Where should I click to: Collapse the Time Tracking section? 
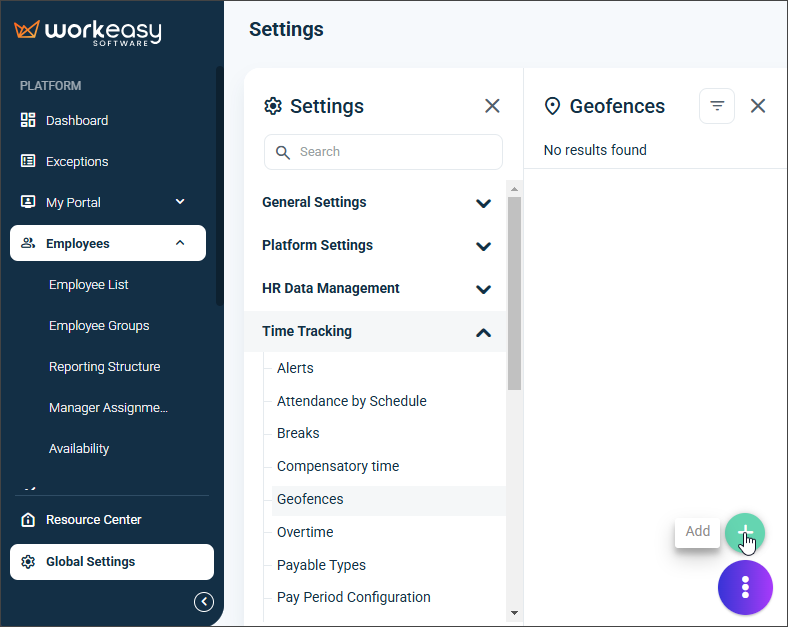(376, 332)
